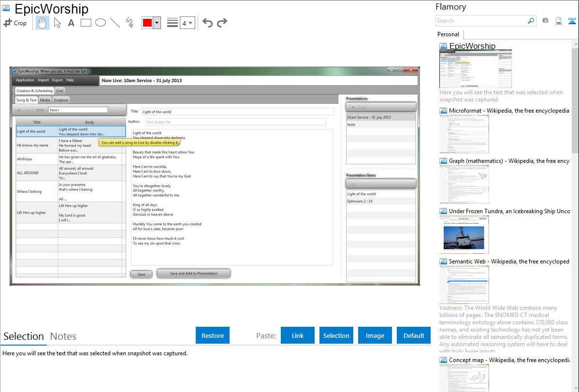
Task: Select the freehand scribble tool
Action: click(x=130, y=23)
